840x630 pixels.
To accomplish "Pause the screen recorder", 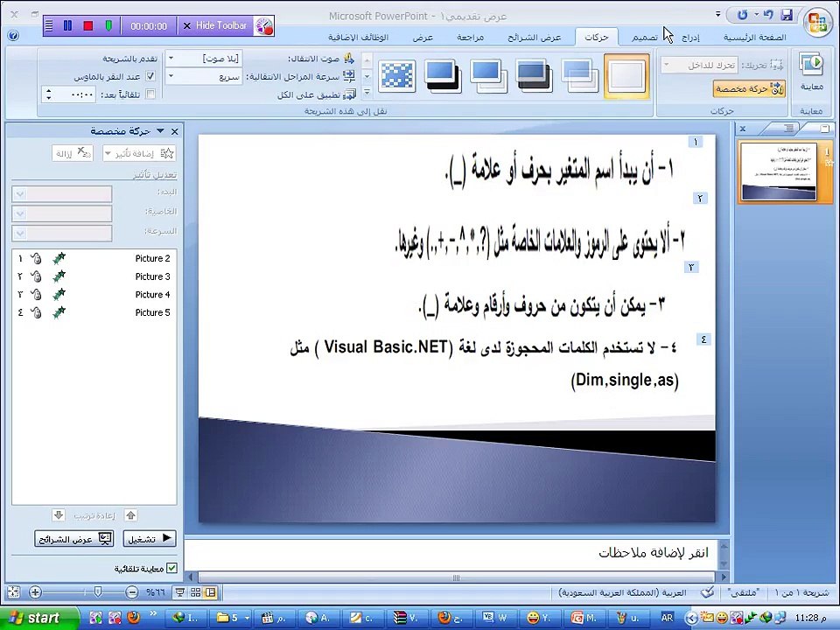I will [67, 25].
